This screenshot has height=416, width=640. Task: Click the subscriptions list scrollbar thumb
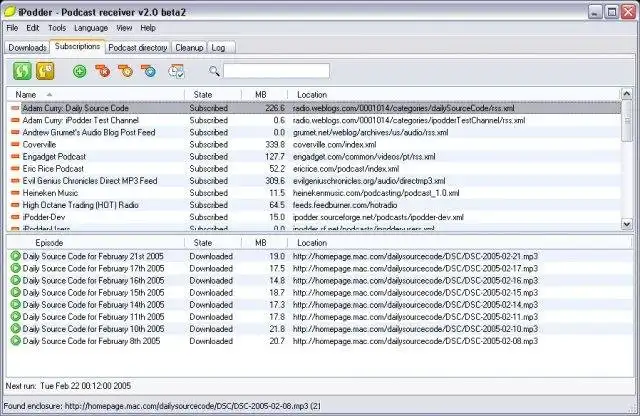tap(627, 122)
